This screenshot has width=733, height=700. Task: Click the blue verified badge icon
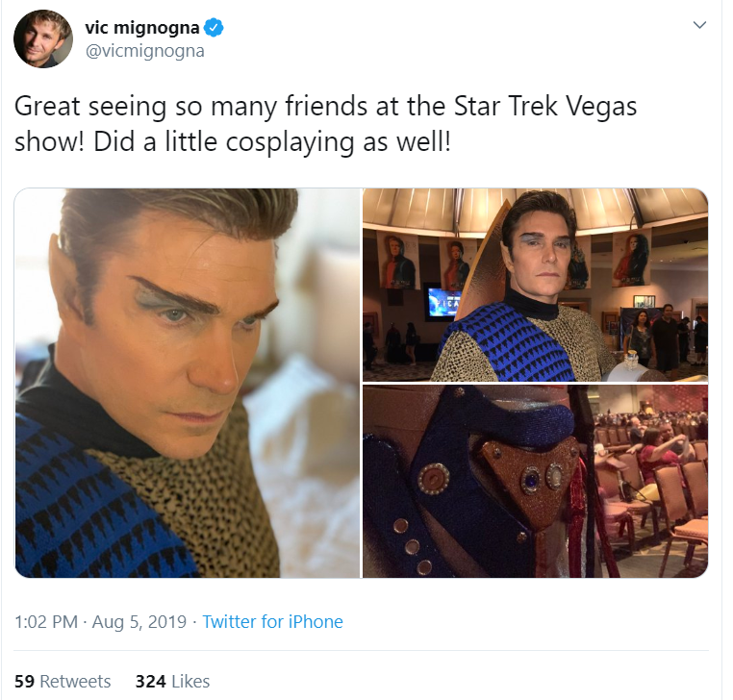(214, 28)
